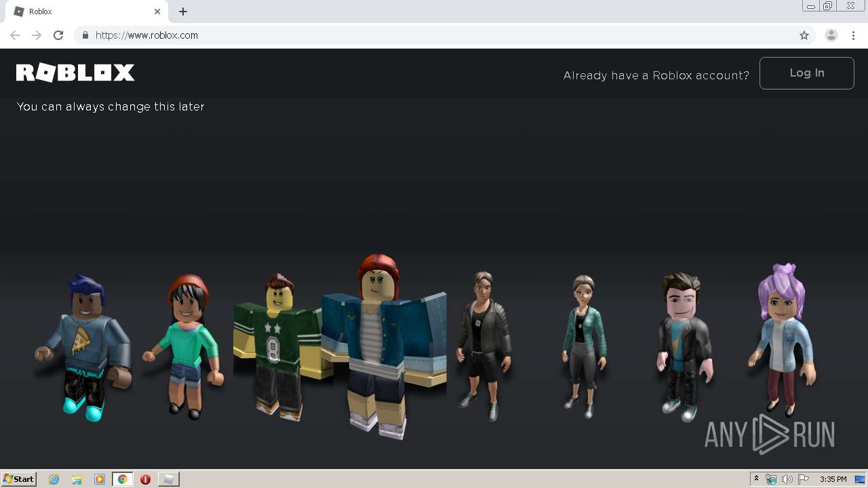Open Windows Explorer folder icon in taskbar

point(77,479)
